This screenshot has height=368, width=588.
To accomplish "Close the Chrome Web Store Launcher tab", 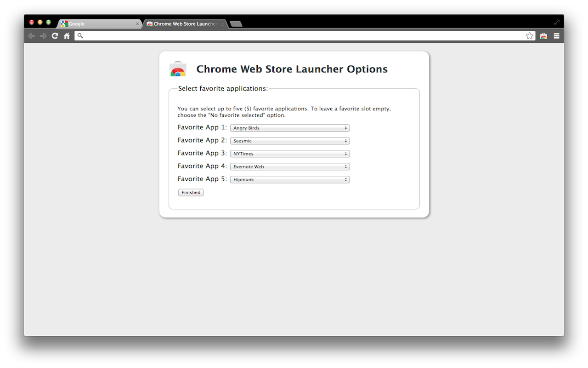I will [x=222, y=24].
